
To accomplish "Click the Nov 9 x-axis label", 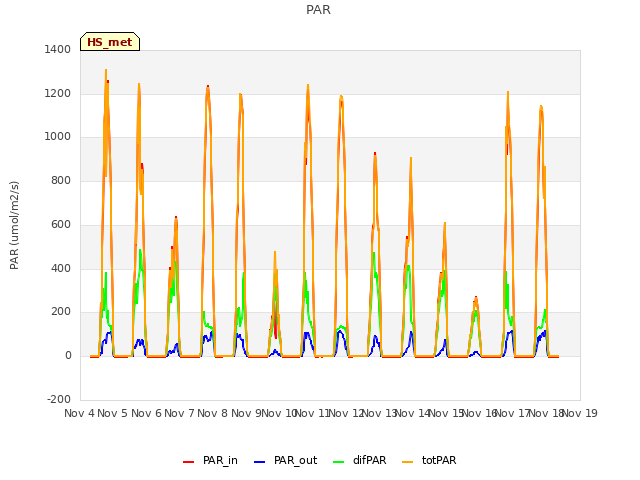I will click(x=246, y=413).
